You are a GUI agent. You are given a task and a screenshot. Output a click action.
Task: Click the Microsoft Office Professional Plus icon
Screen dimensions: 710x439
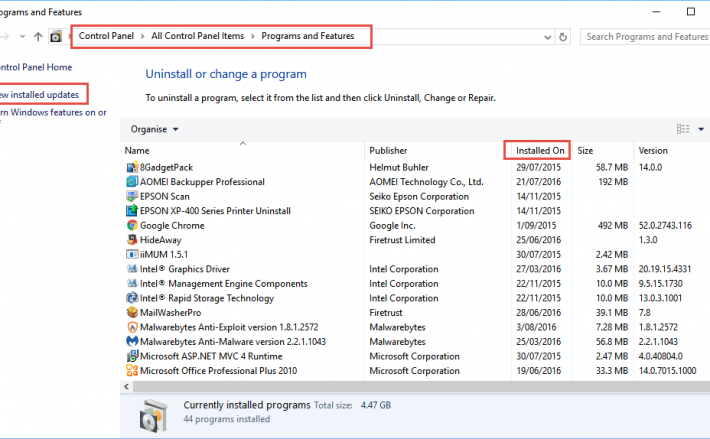[132, 371]
